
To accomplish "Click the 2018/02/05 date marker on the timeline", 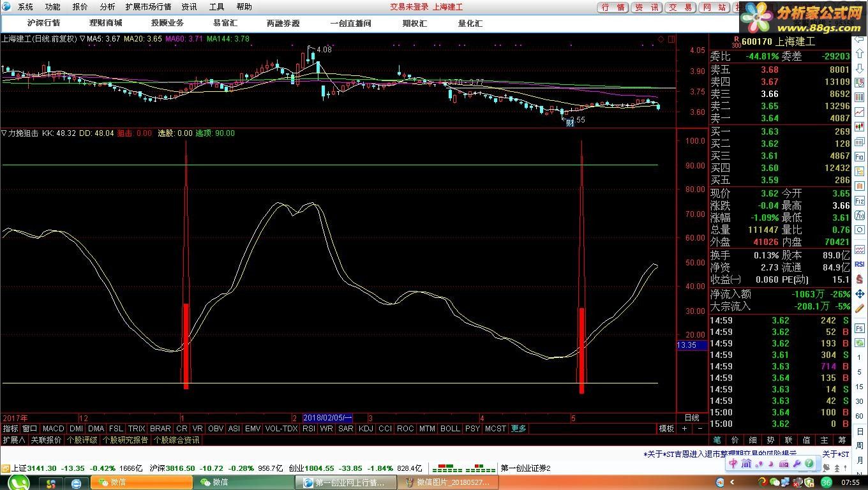I will [x=327, y=418].
